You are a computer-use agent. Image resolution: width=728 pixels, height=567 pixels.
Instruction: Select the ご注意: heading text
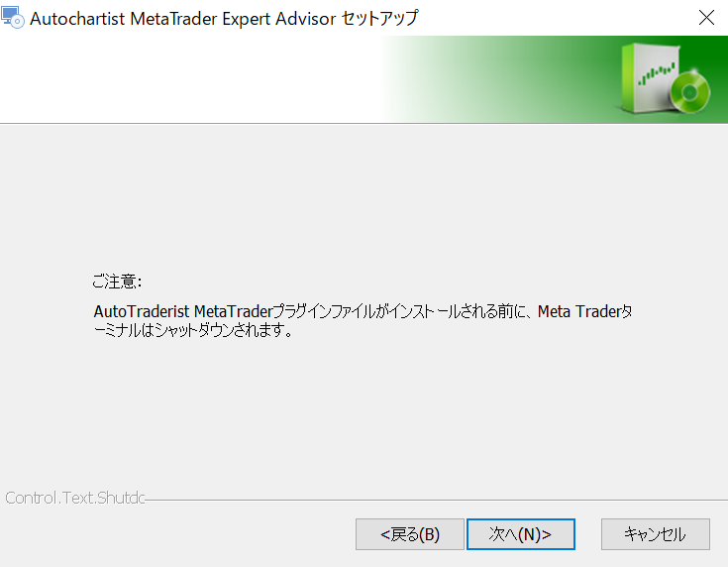pyautogui.click(x=117, y=282)
